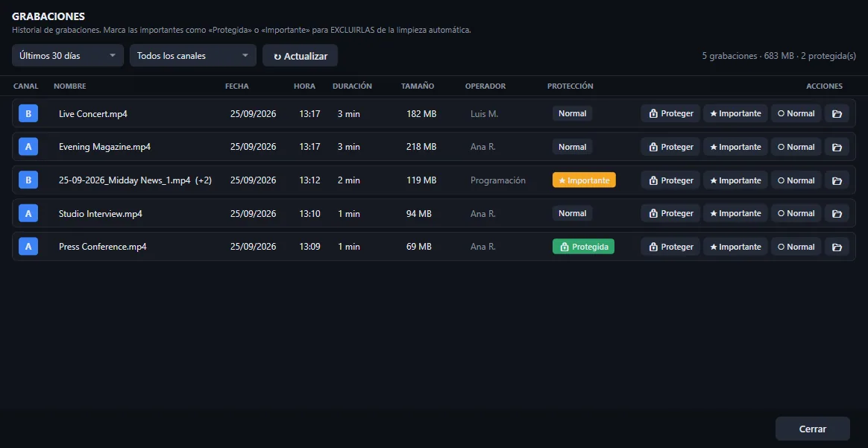Click the operator name Luis M.
868x448 pixels.
[485, 114]
